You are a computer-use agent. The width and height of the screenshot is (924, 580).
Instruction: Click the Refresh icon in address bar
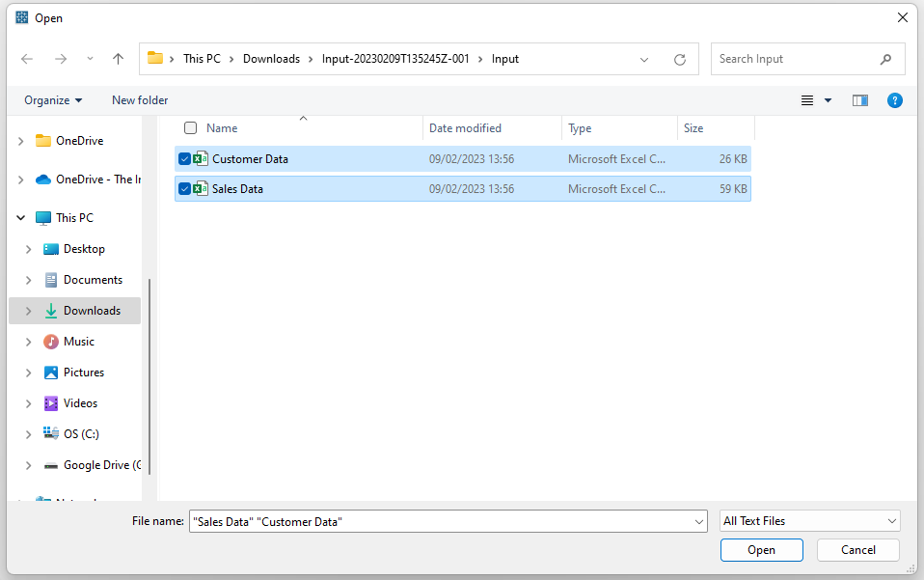pyautogui.click(x=679, y=59)
